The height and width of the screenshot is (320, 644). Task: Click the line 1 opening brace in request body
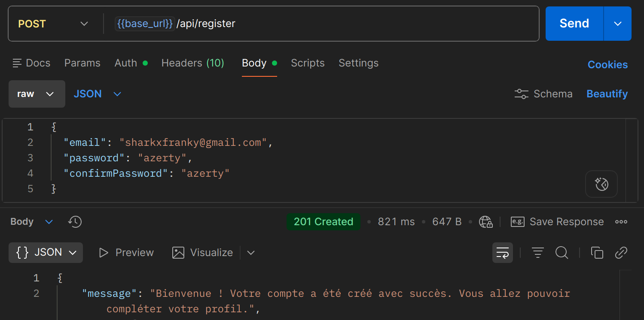coord(54,127)
